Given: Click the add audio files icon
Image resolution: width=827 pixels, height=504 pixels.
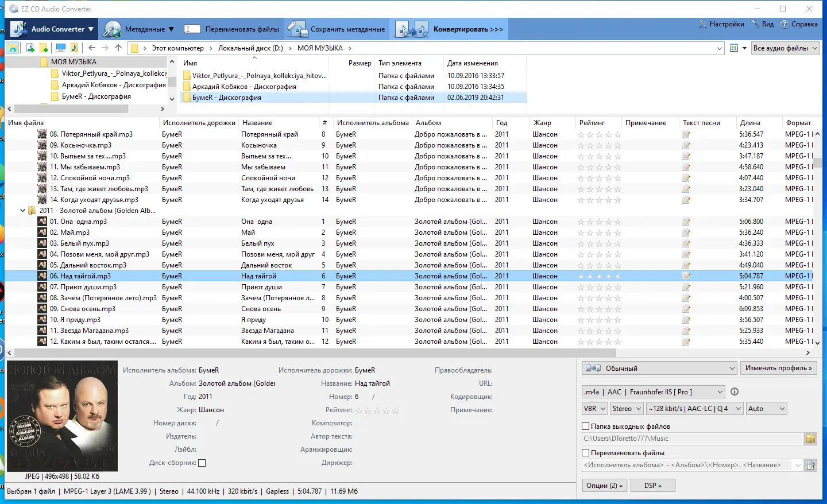Looking at the screenshot, I should point(30,48).
